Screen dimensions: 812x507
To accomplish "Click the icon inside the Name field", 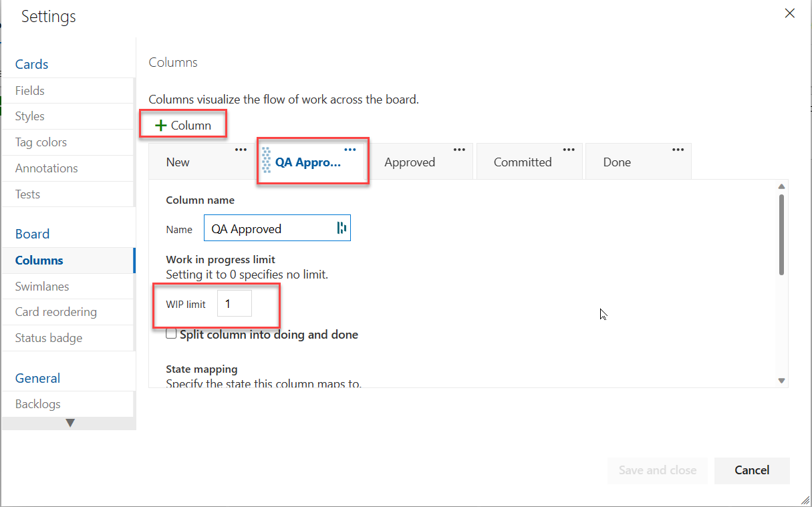I will [x=342, y=228].
